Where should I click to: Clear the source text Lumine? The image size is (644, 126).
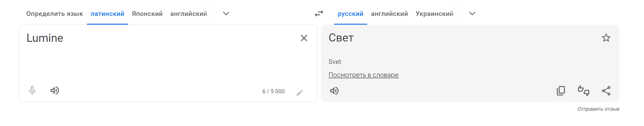pos(304,38)
